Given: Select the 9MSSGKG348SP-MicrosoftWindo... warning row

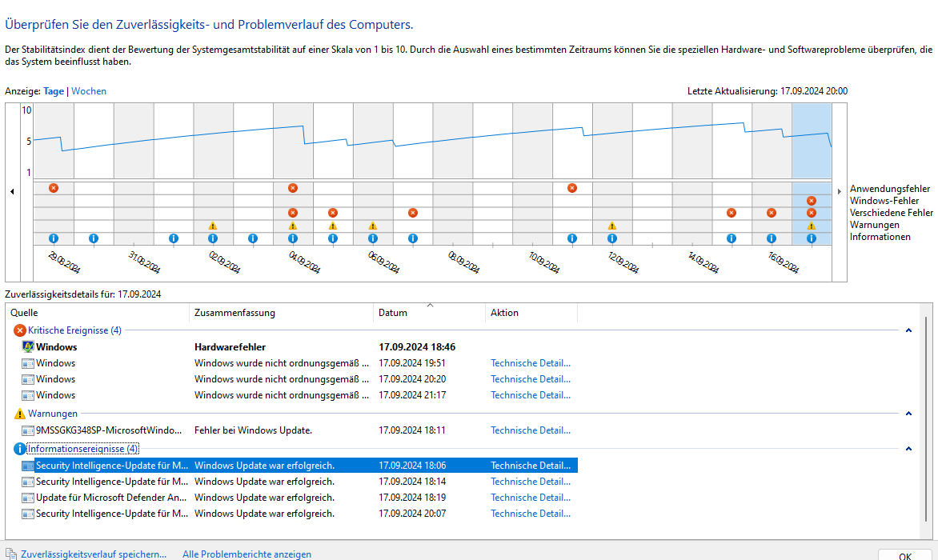Looking at the screenshot, I should [299, 430].
